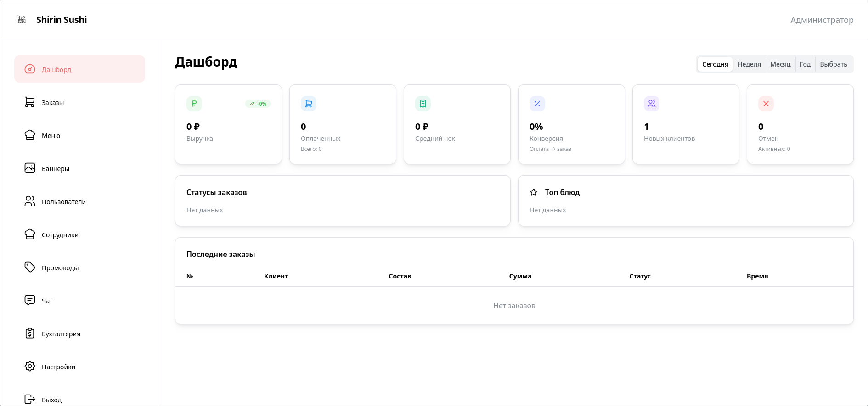The image size is (868, 406).
Task: Switch to the Неделя period tab
Action: click(749, 64)
